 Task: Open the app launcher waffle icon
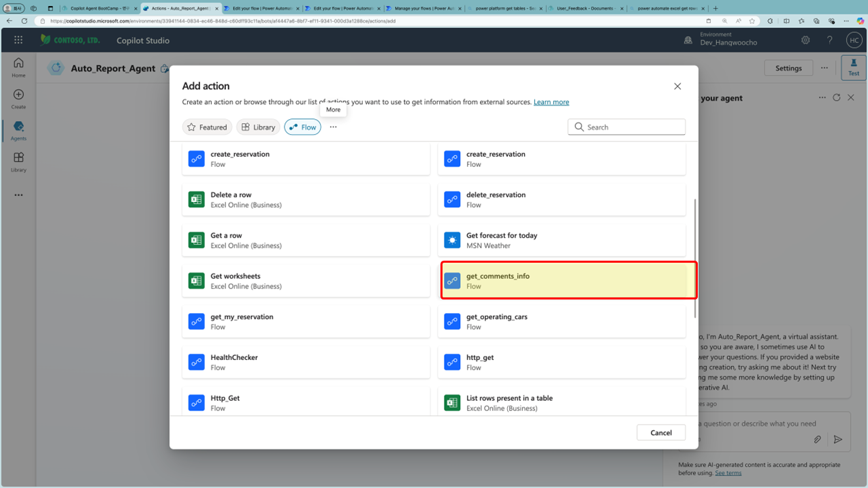(x=18, y=40)
